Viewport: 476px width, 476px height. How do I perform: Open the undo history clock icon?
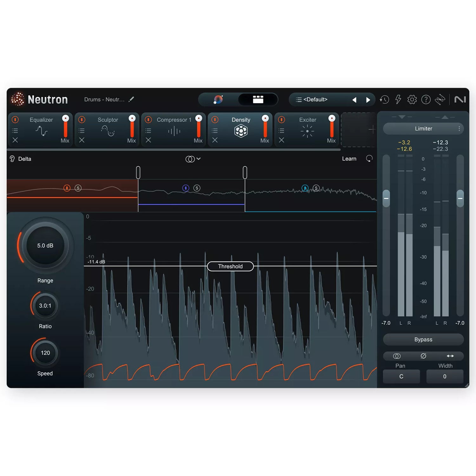(384, 100)
